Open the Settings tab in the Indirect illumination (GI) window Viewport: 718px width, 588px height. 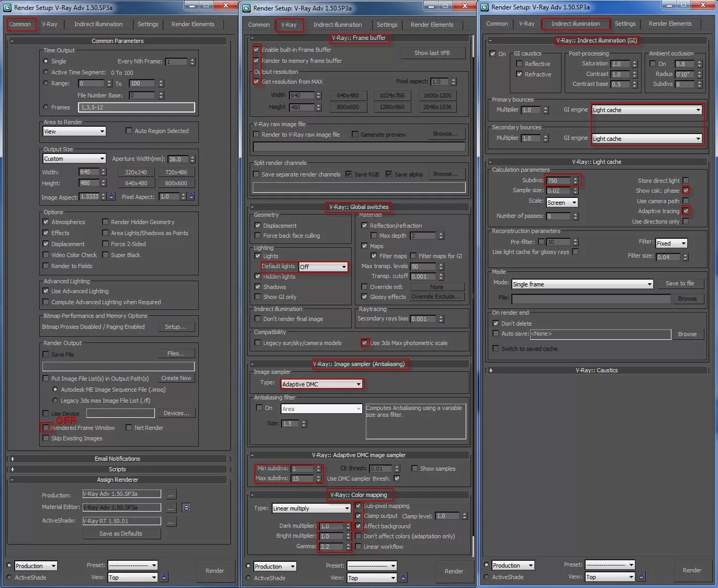[625, 24]
